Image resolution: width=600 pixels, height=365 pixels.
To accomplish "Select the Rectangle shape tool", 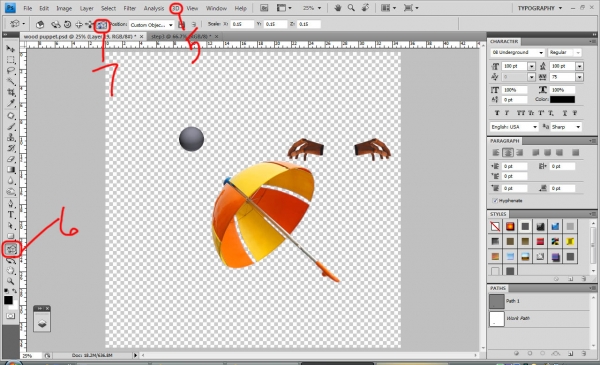I will tap(10, 236).
